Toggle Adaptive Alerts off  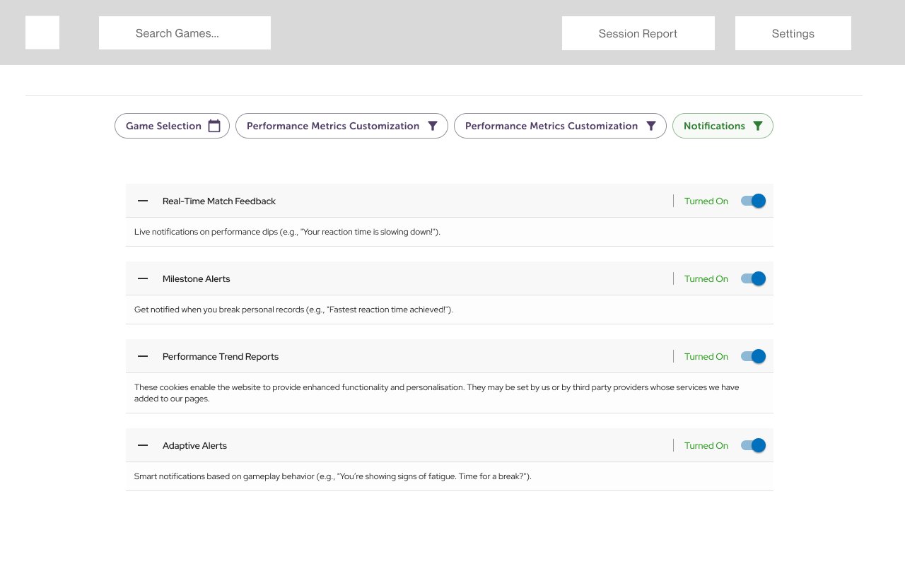tap(753, 445)
